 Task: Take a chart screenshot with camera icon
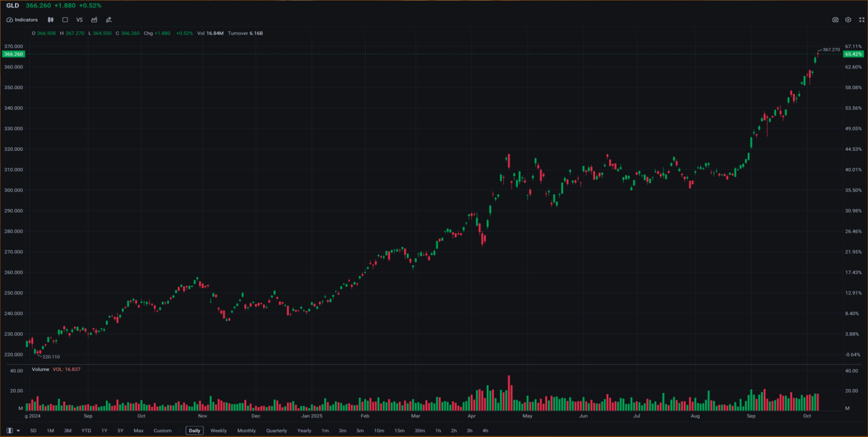coord(835,20)
